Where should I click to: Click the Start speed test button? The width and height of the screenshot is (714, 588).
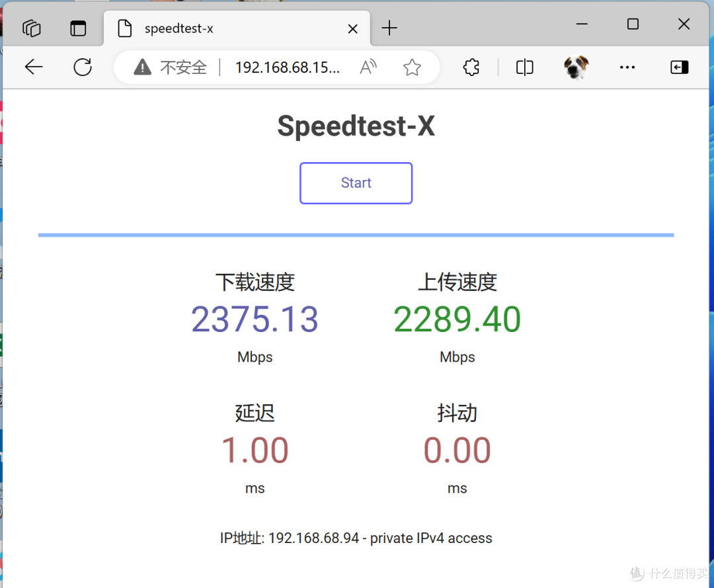pyautogui.click(x=356, y=183)
